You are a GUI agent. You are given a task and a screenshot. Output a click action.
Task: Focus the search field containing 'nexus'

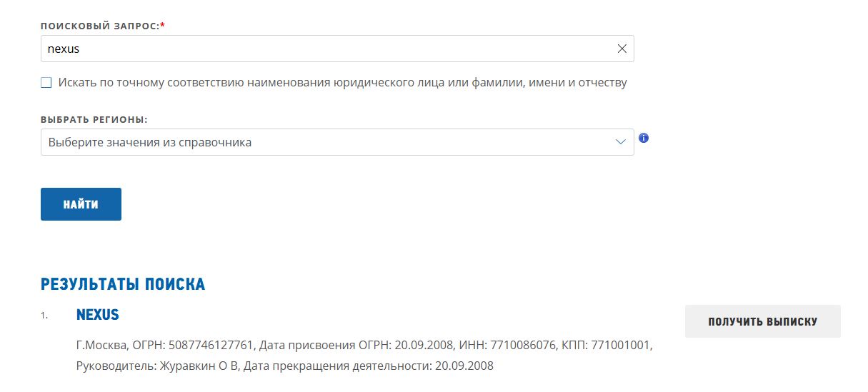321,49
